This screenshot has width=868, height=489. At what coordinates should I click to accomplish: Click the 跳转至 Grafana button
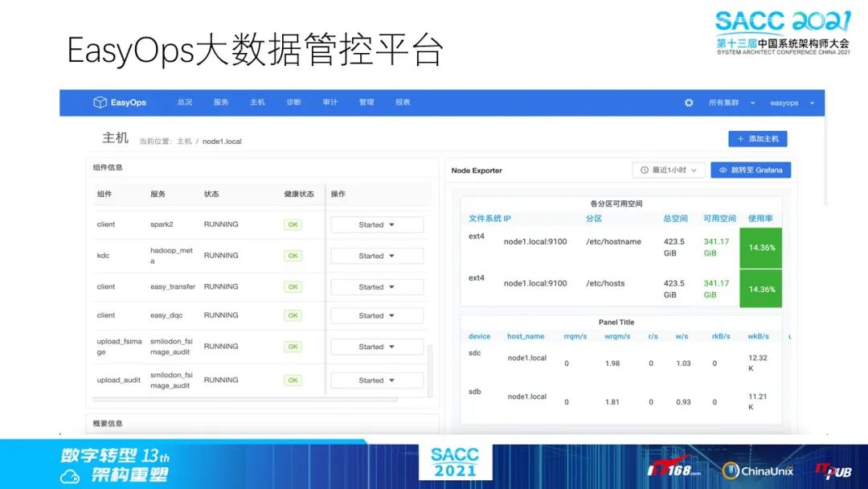751,170
